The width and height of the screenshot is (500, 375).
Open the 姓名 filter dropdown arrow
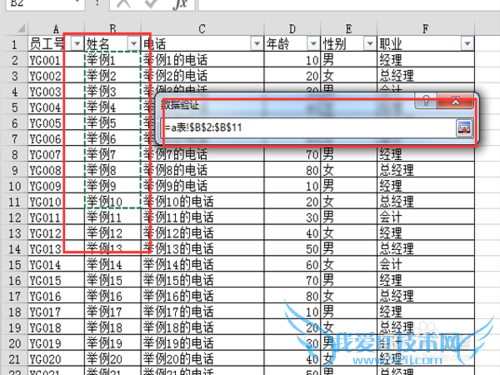(134, 44)
